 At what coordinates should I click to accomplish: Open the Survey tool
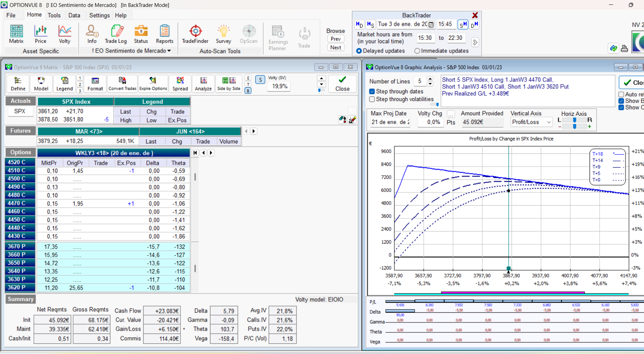pos(223,34)
